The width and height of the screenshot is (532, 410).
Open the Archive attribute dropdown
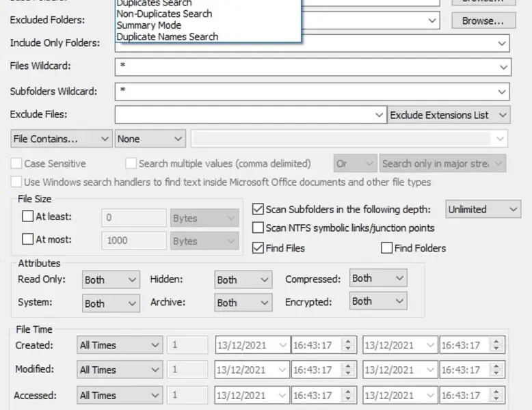point(243,303)
